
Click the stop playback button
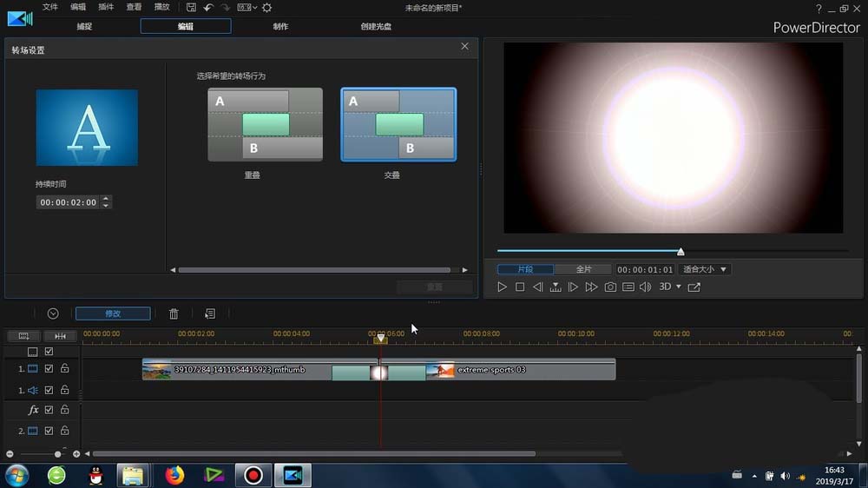pos(520,287)
